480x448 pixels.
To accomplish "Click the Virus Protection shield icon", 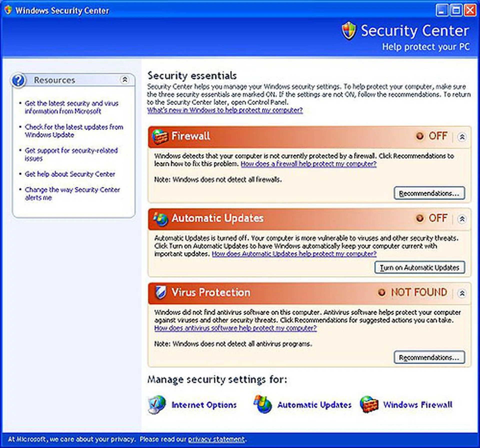I will 161,292.
